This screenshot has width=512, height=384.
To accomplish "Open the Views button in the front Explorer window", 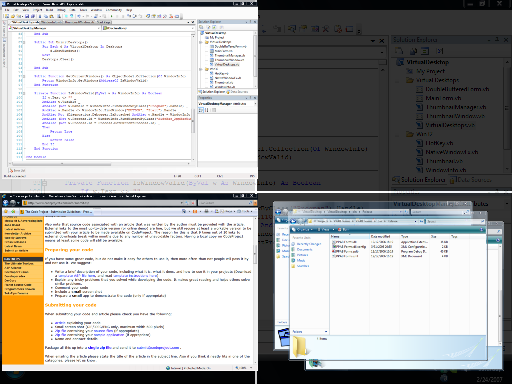I will pos(325,230).
